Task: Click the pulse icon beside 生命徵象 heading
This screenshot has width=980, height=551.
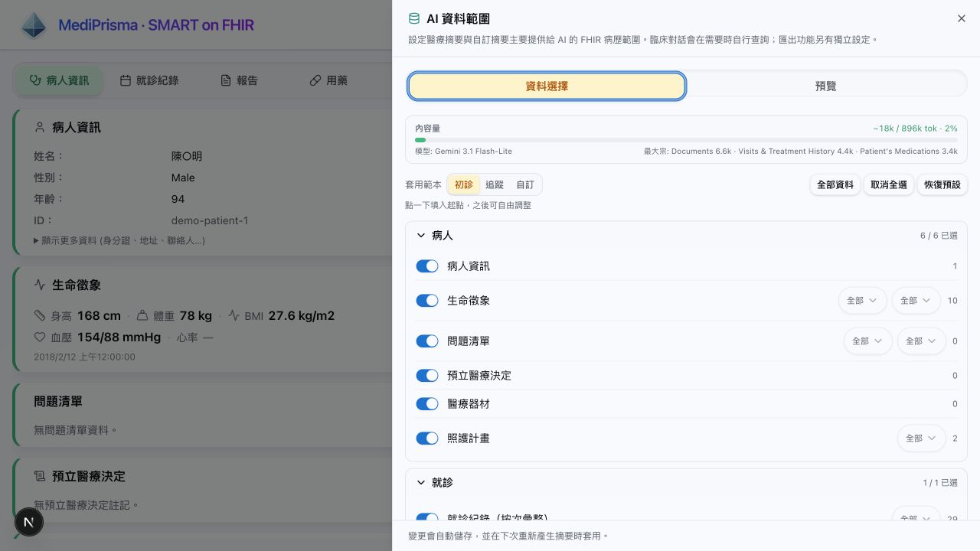Action: click(40, 285)
